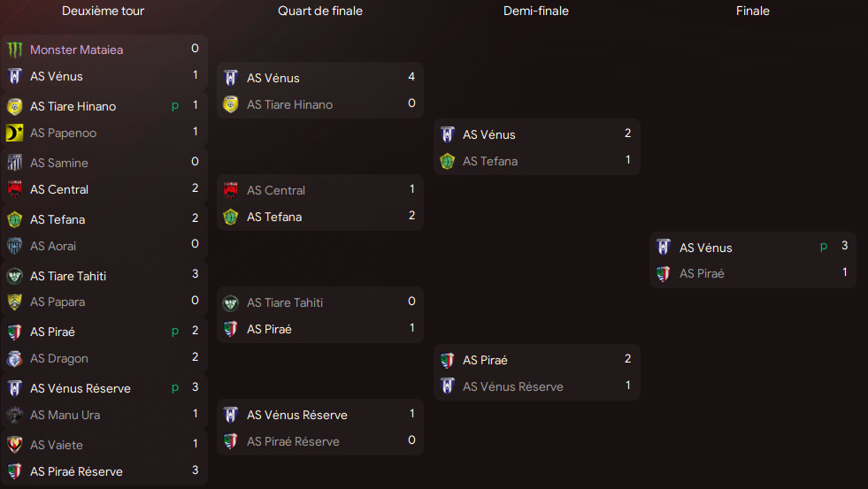Screen dimensions: 868x489
Task: Open the AS Papara crest icon
Action: (x=14, y=302)
